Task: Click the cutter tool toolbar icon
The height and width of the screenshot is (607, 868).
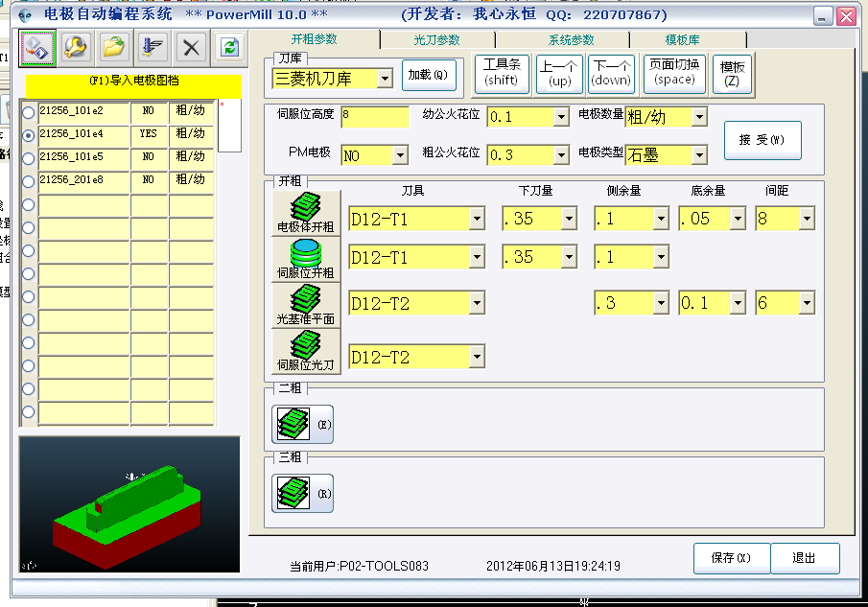Action: (152, 48)
